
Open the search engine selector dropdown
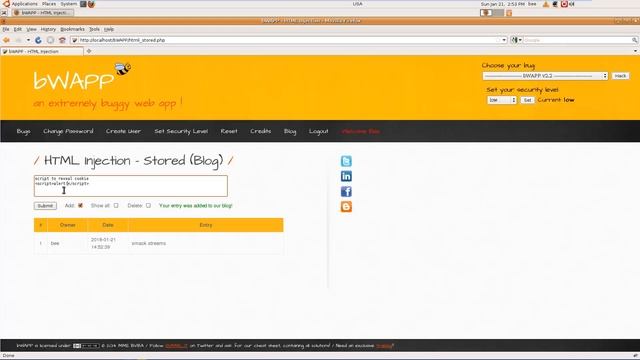pyautogui.click(x=516, y=40)
